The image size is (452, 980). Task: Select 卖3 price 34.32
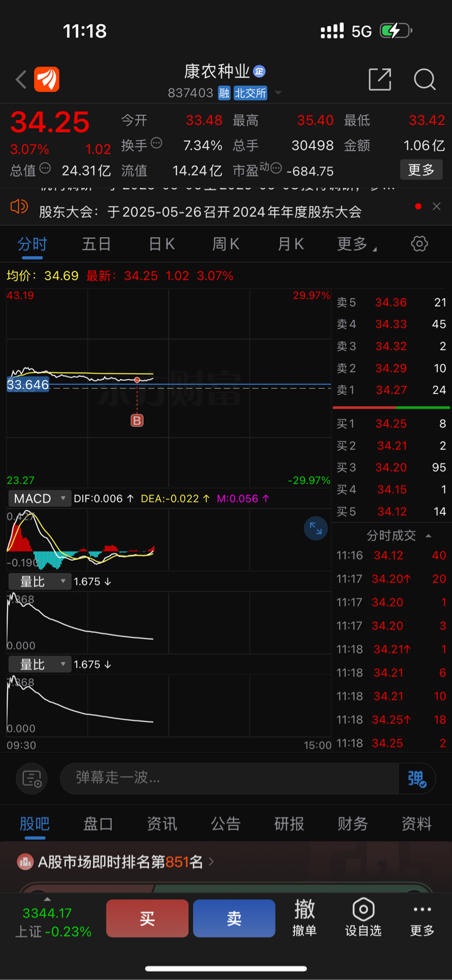point(391,346)
